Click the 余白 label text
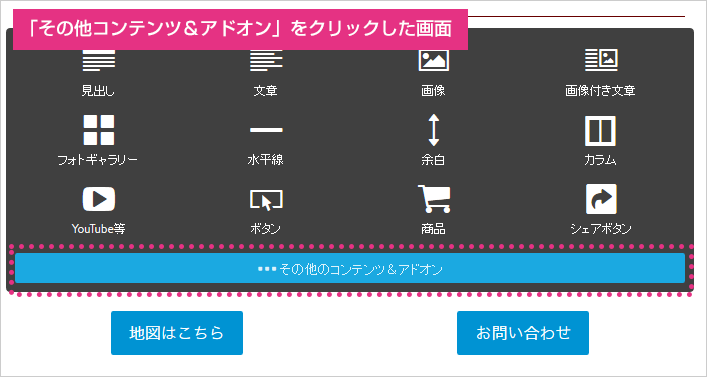This screenshot has width=707, height=377. (x=433, y=160)
